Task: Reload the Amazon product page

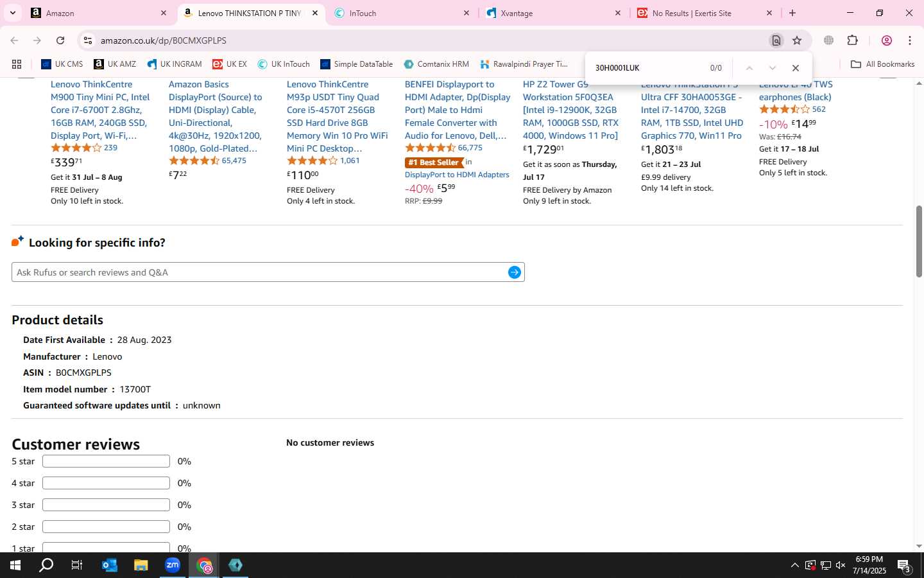Action: coord(60,40)
